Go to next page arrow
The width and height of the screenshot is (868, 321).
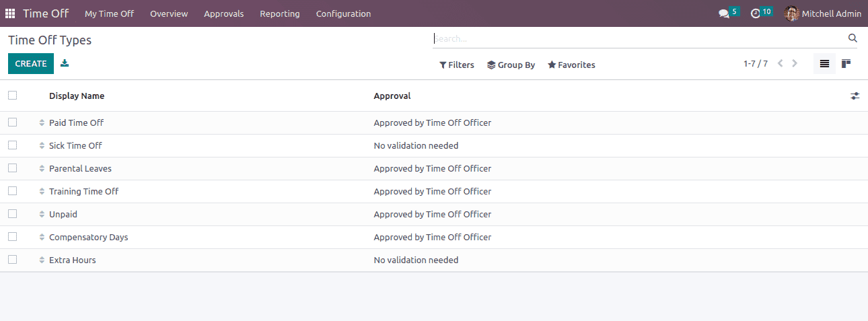tap(795, 63)
